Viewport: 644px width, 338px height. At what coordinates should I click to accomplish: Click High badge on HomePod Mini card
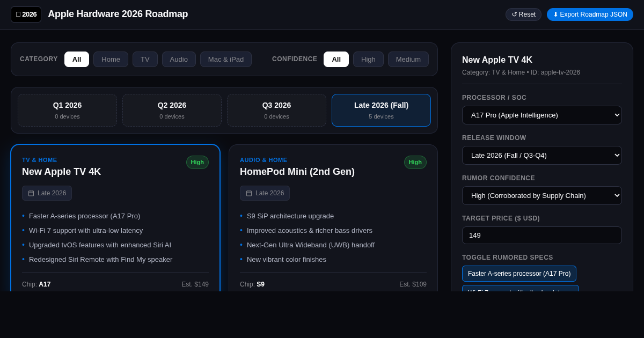[x=415, y=162]
